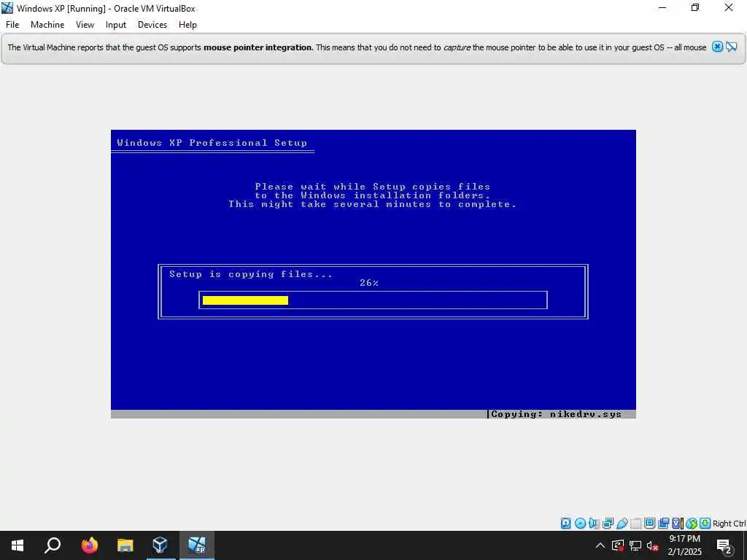Screen dimensions: 747x560
Task: Open Windows taskbar search
Action: (x=53, y=545)
